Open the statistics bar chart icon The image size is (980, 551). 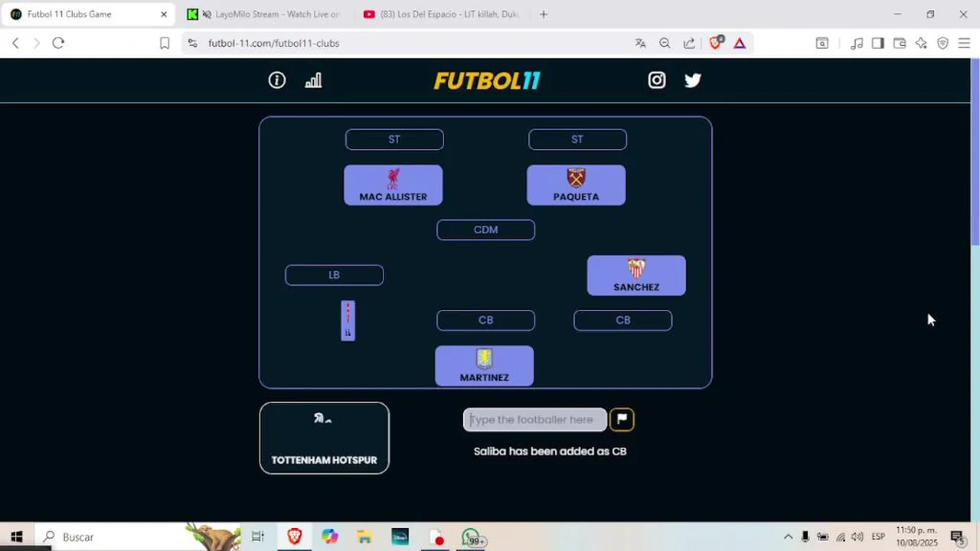coord(313,80)
